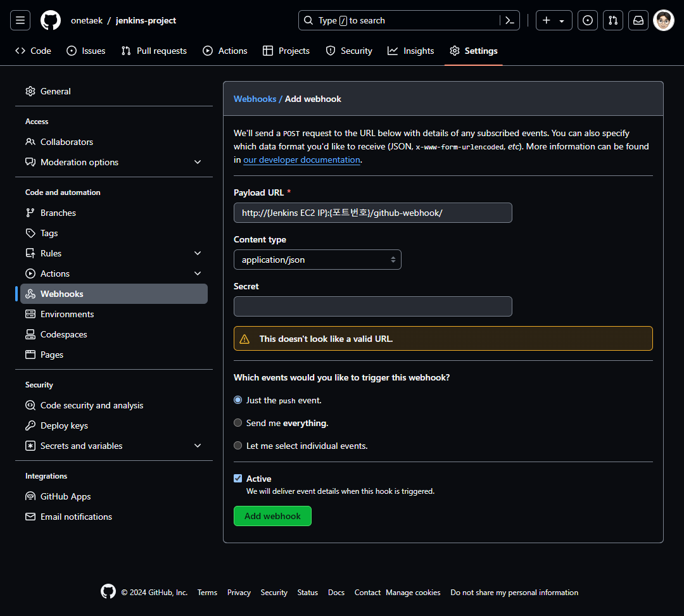The height and width of the screenshot is (616, 684).
Task: Open Pages settings in sidebar
Action: (114, 355)
